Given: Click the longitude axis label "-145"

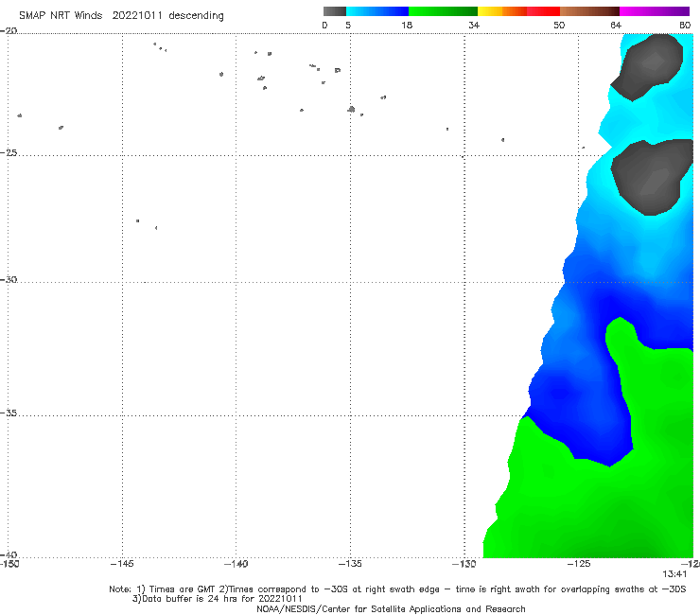Looking at the screenshot, I should point(122,564).
